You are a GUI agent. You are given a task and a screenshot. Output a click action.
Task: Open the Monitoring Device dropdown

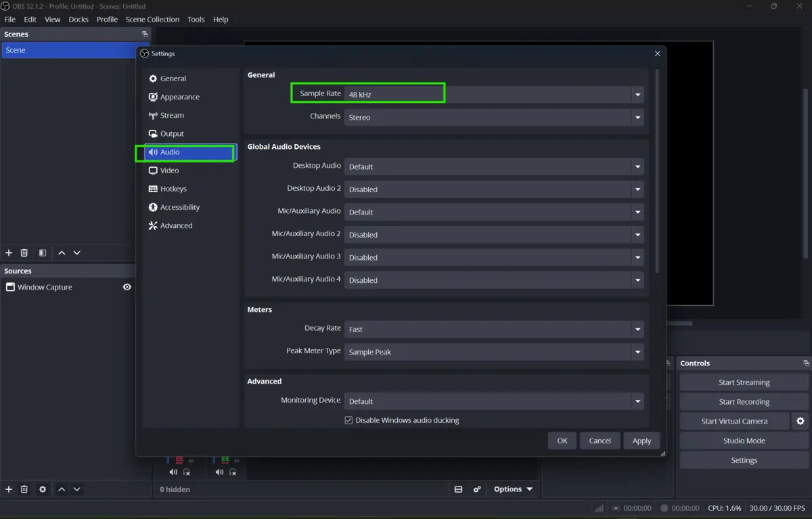point(494,401)
